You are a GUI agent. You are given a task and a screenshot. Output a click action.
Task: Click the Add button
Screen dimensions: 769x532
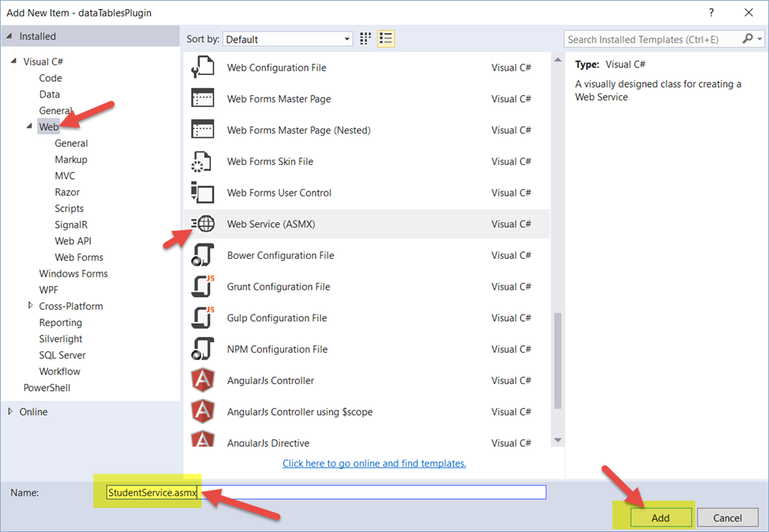click(x=661, y=518)
